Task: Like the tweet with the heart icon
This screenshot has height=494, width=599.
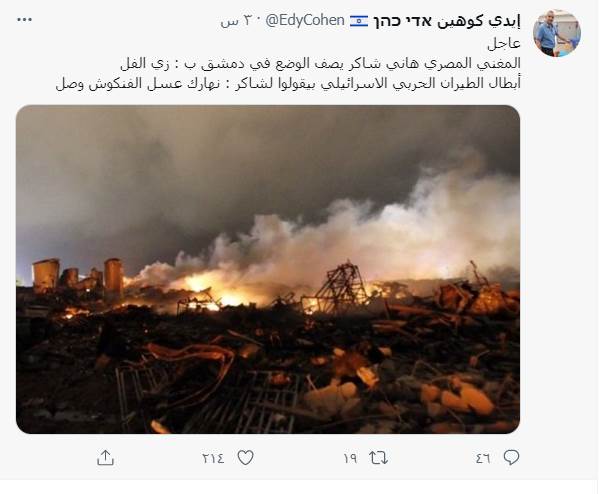Action: coord(245,457)
